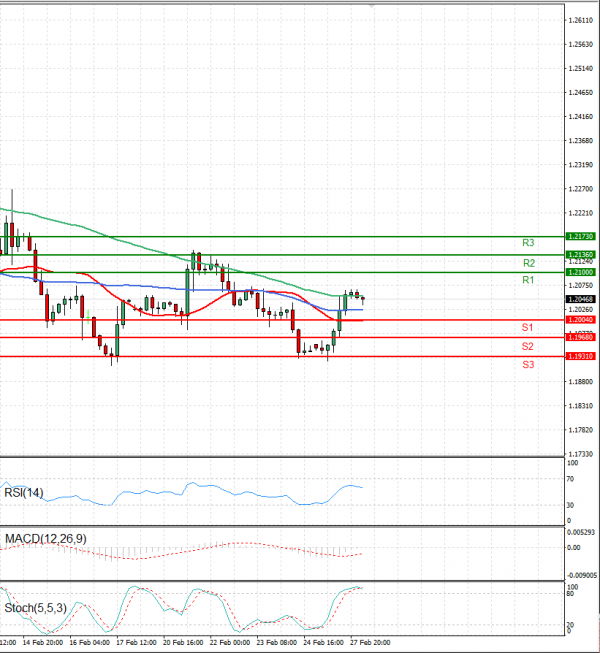
Task: Click the RSI 30 level value
Action: 570,506
